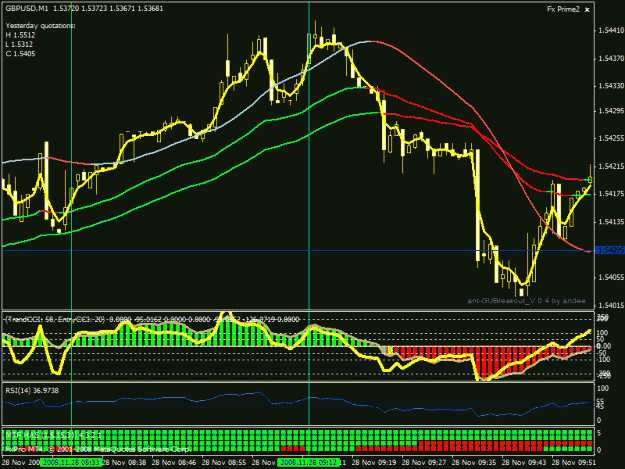Select the RSI(14) 36.9738 indicator label
625x469 pixels.
pyautogui.click(x=32, y=391)
